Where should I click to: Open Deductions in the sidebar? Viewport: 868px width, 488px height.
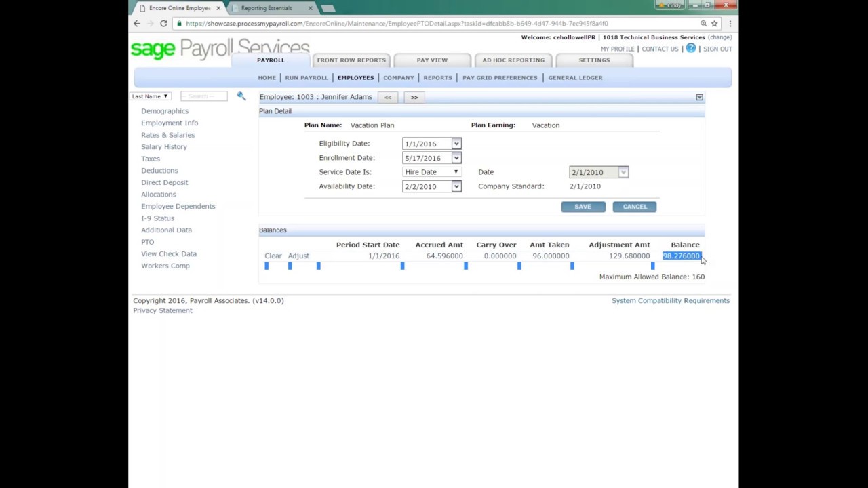159,171
